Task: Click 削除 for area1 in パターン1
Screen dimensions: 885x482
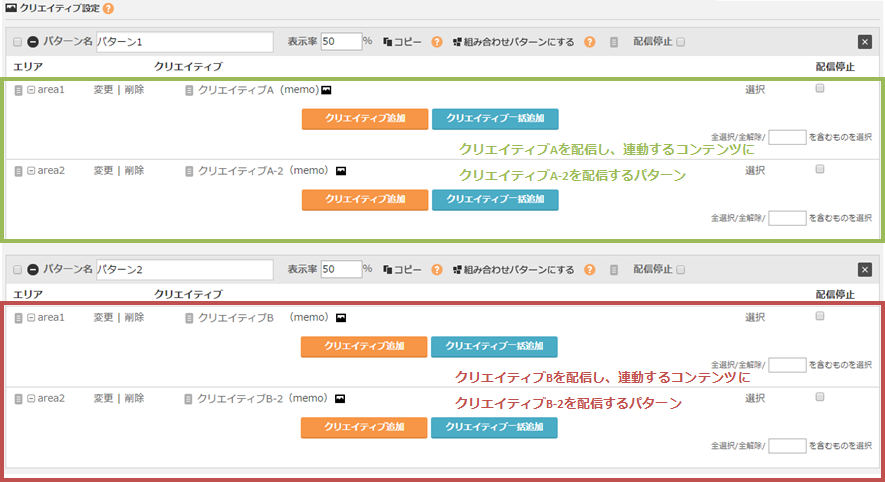Action: point(134,90)
